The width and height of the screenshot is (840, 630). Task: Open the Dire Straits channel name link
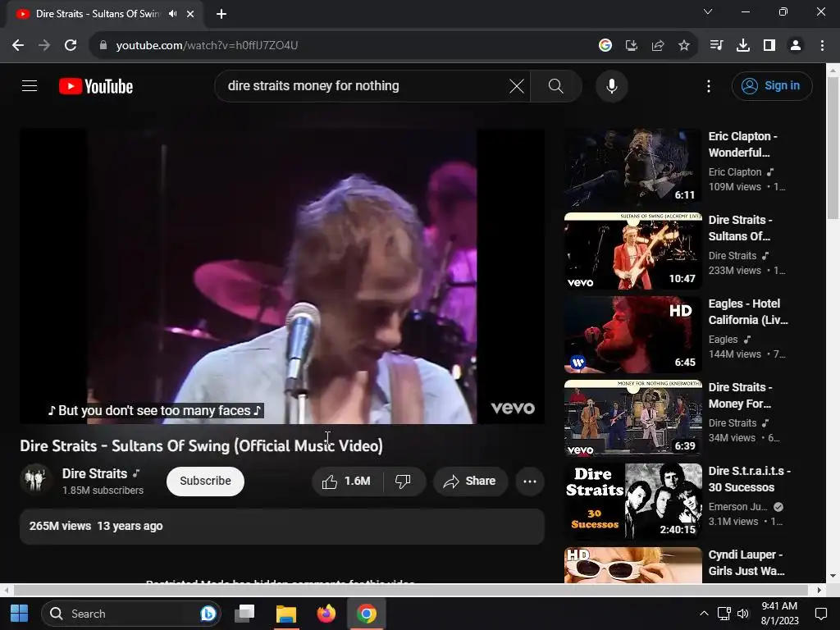point(94,473)
